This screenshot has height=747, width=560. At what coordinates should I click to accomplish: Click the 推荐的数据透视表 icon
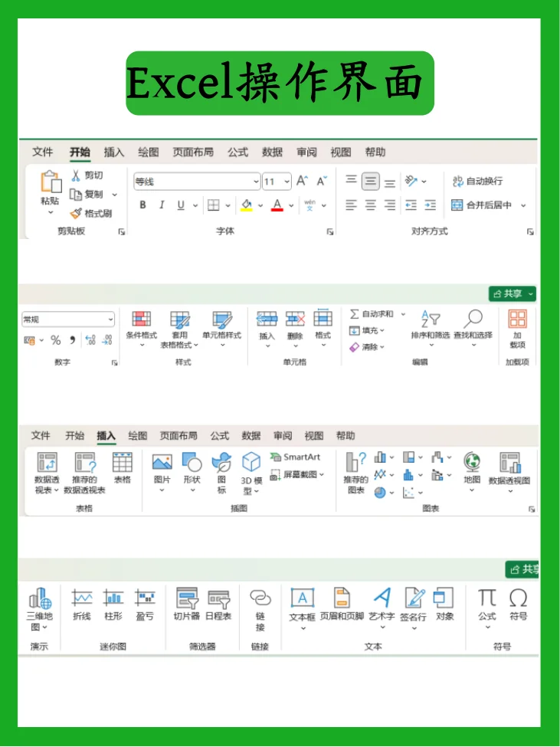pos(85,462)
